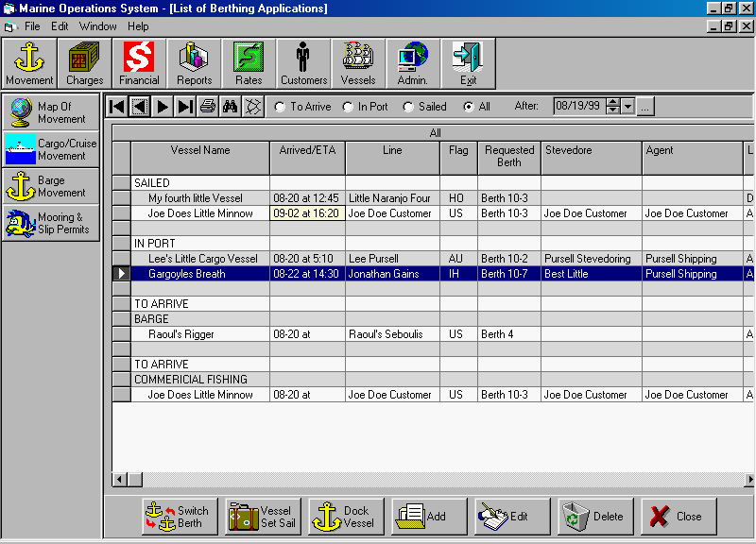Open the Customers person icon
Viewport: 756px width, 544px height.
click(x=303, y=63)
